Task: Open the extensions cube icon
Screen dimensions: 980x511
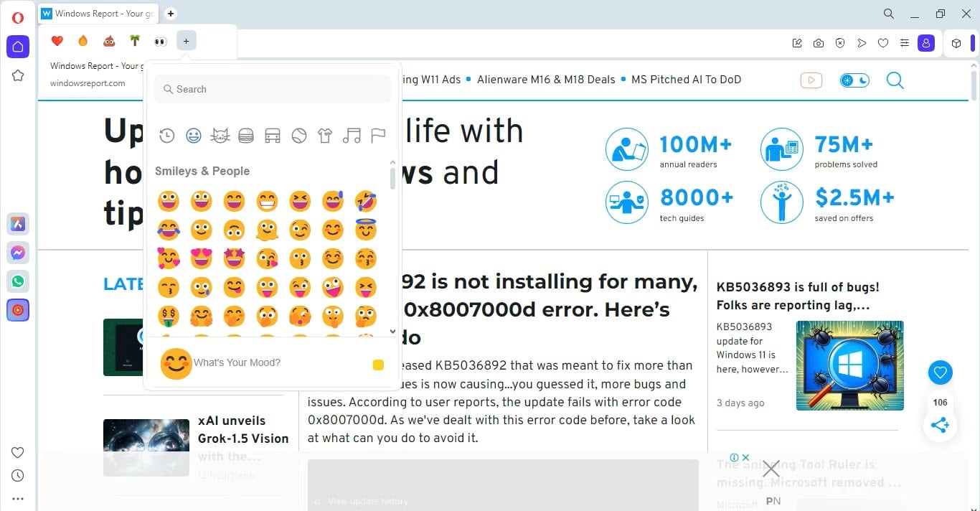Action: pyautogui.click(x=956, y=43)
